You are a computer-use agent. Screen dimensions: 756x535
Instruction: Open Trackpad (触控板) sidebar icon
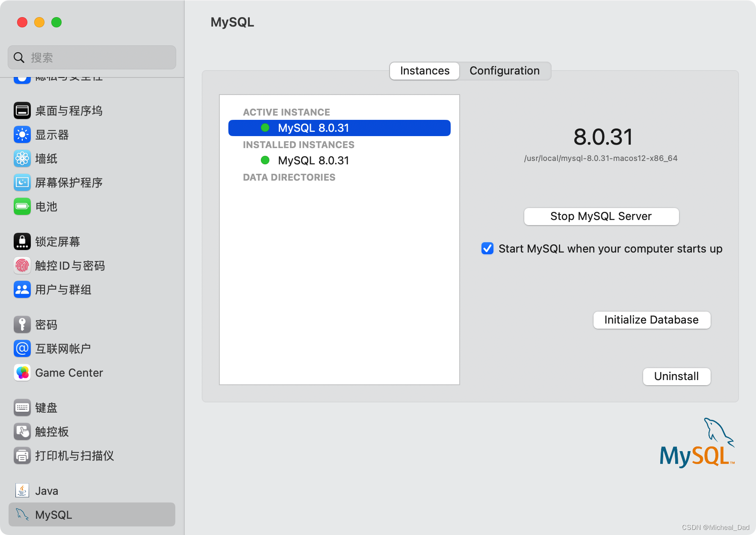pos(22,432)
